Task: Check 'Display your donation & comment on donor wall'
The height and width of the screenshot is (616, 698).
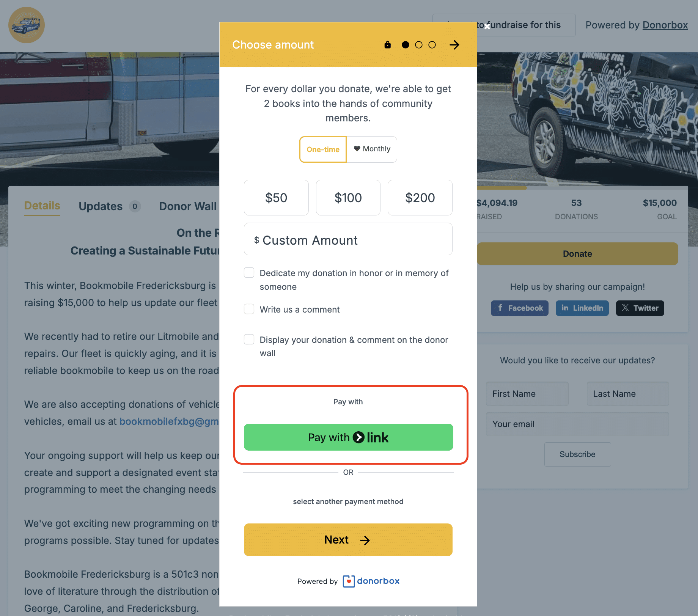Action: coord(249,339)
